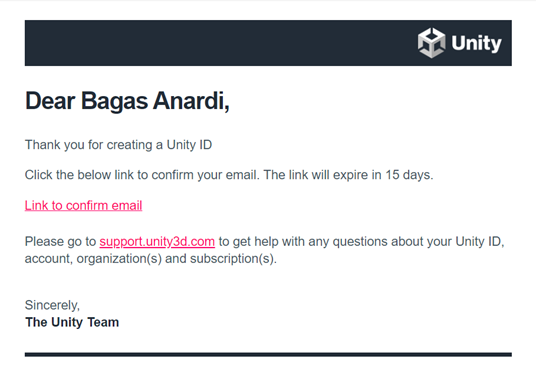536x382 pixels.
Task: Click the word organization(s)
Action: click(119, 259)
